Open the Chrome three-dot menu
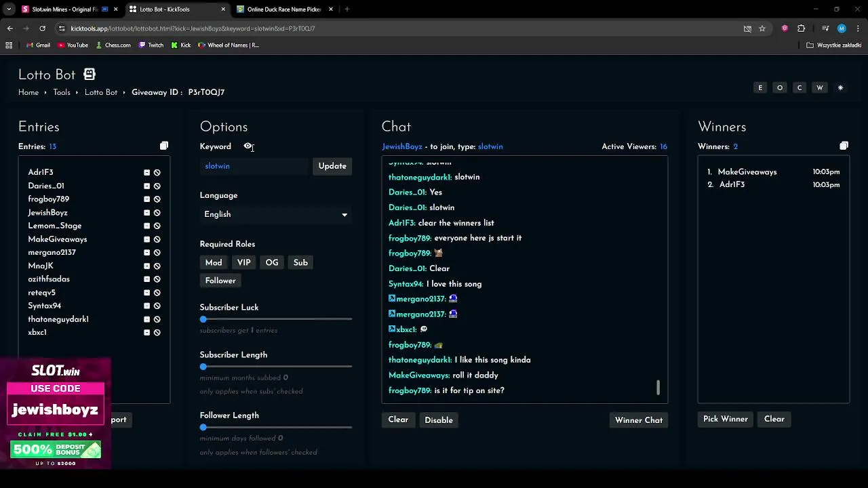Screen dimensions: 868x488 tap(858, 28)
